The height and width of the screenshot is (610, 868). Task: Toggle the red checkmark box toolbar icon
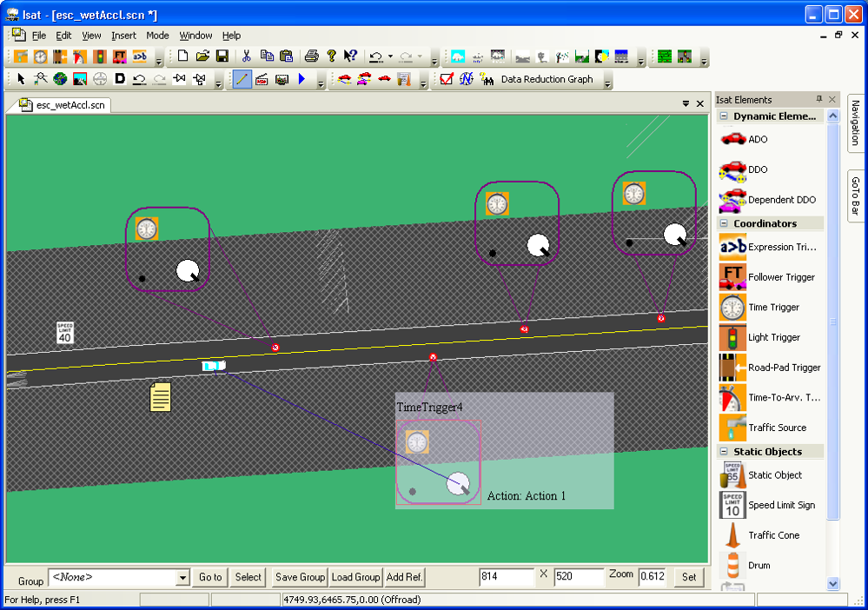(447, 79)
